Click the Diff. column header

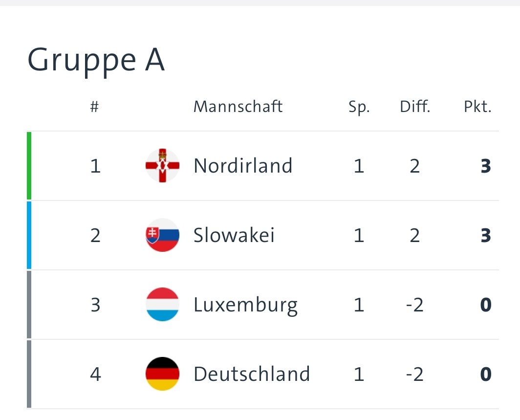(415, 107)
